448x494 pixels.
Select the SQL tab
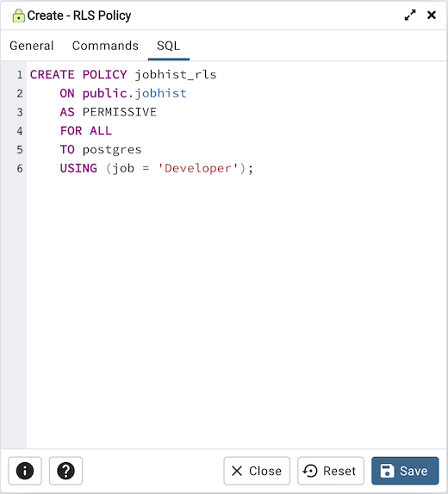coord(169,46)
